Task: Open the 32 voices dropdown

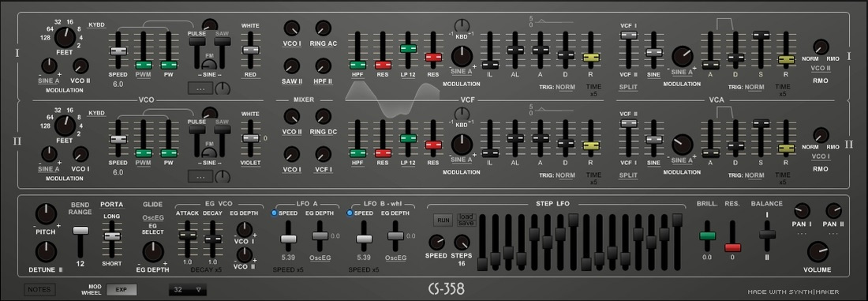Action: tap(189, 289)
